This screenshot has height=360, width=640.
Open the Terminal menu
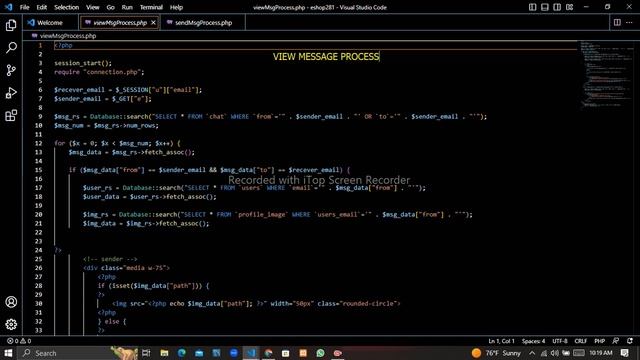(151, 7)
